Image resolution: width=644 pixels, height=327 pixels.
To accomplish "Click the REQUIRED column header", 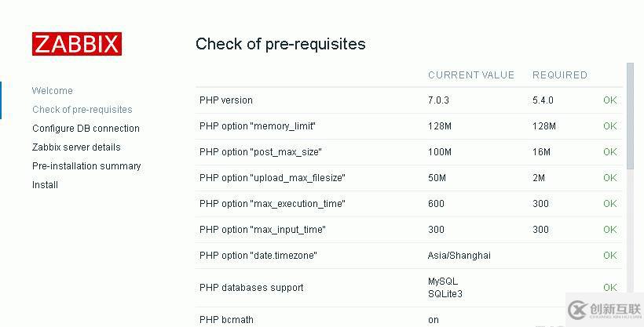I will [x=560, y=75].
